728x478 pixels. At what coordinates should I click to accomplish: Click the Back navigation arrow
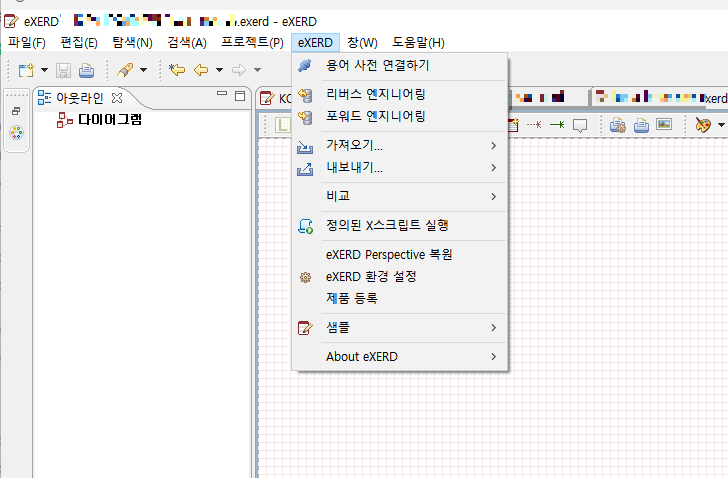point(201,70)
